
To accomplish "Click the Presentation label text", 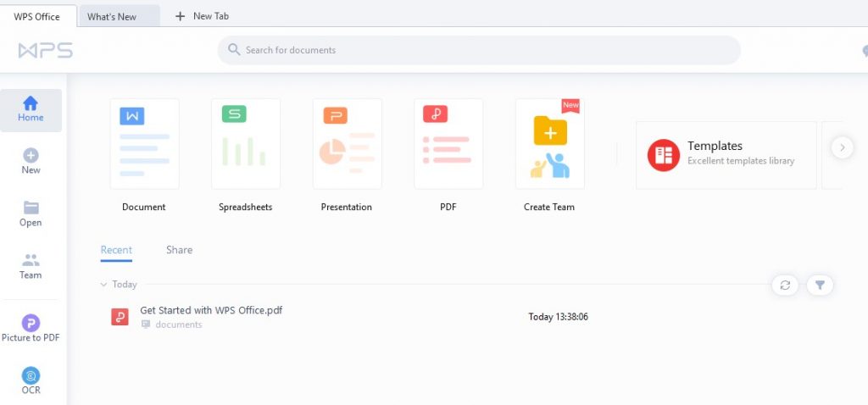I will pyautogui.click(x=347, y=208).
